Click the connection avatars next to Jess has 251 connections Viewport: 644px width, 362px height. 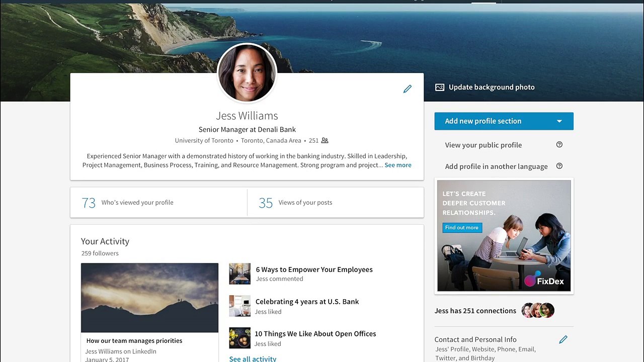pos(538,310)
